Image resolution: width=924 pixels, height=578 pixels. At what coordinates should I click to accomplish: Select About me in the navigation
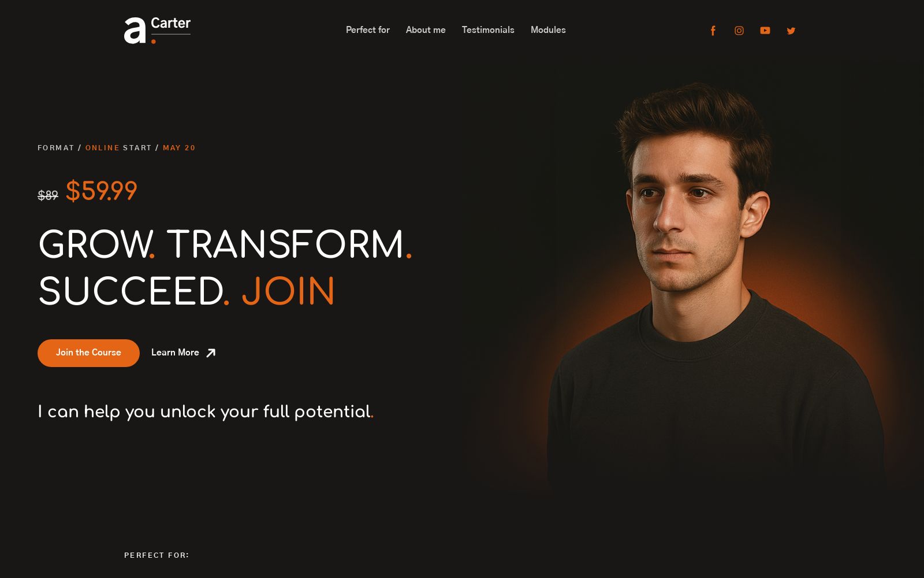click(426, 30)
